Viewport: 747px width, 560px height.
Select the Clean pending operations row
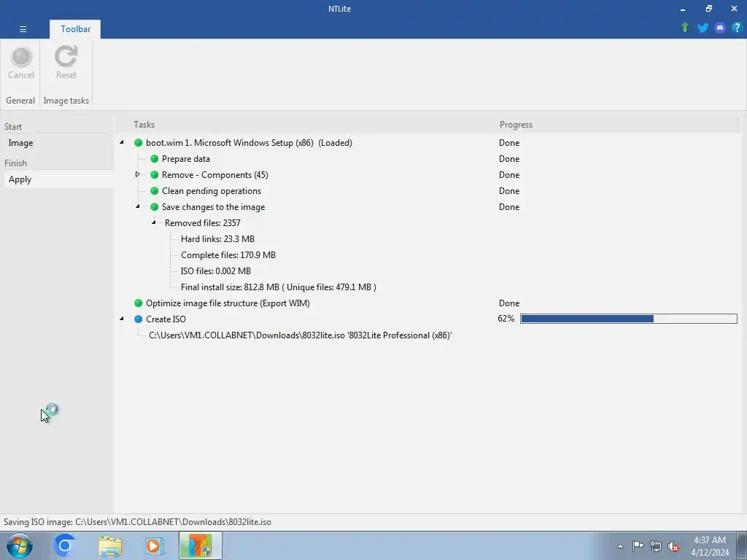[212, 191]
